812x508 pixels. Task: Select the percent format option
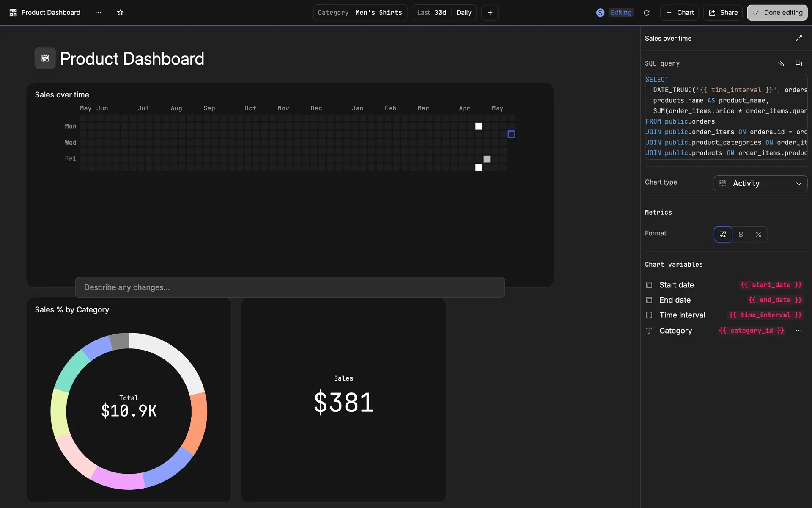click(x=758, y=234)
